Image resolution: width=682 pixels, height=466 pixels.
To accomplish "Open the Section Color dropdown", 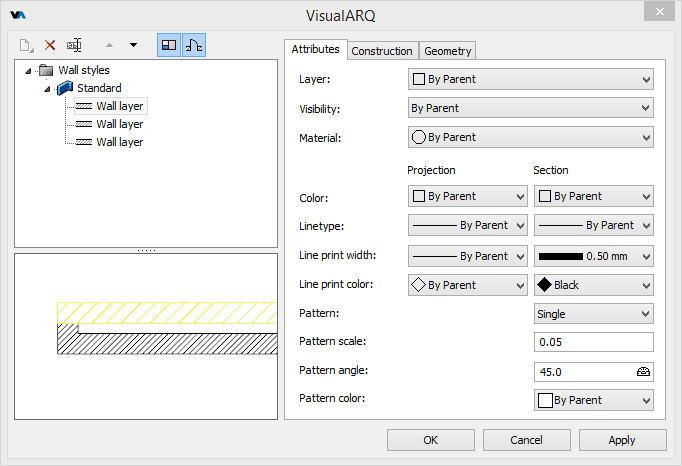I will [x=594, y=196].
